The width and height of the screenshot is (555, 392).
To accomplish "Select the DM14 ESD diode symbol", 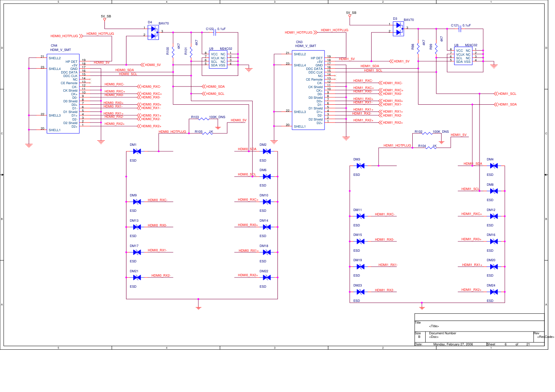I will pos(267,227).
